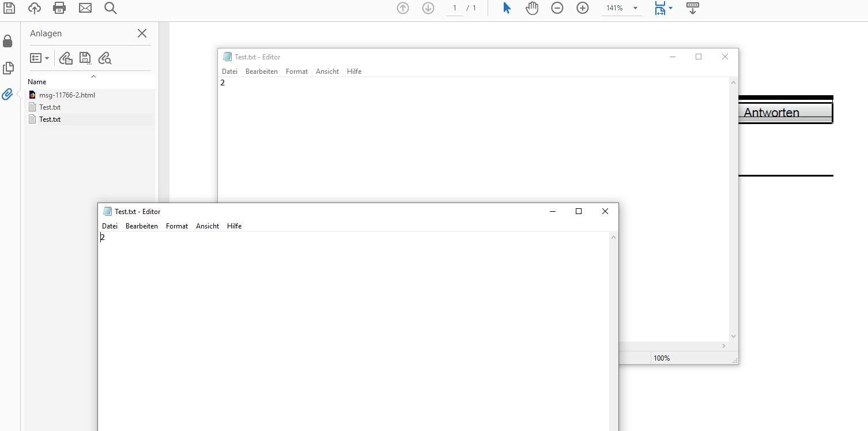Open the attachments paperclip panel icon
This screenshot has height=431, width=868.
tap(7, 94)
